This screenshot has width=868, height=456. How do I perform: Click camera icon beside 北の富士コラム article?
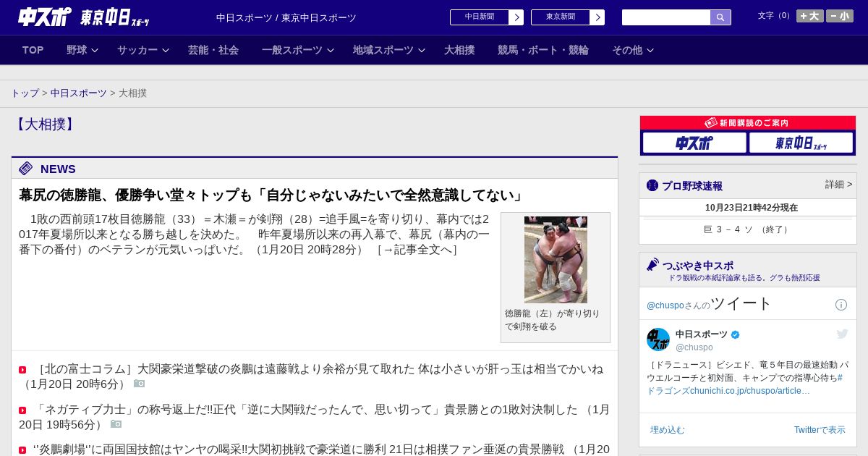[139, 384]
